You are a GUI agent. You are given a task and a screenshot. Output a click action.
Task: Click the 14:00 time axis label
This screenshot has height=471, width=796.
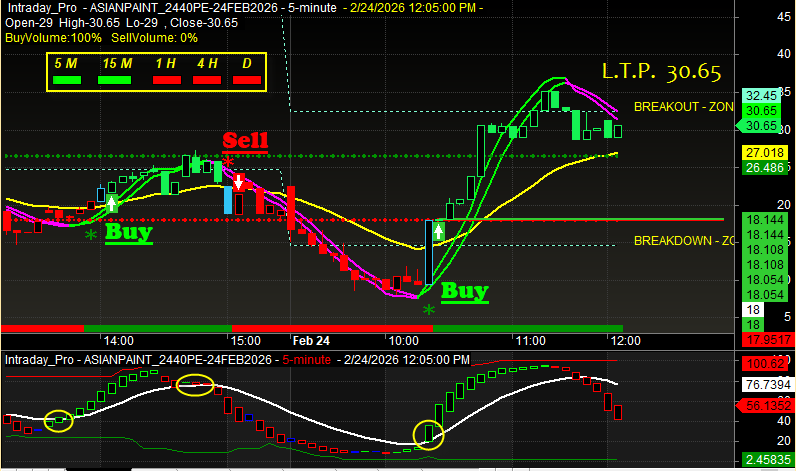click(x=119, y=341)
